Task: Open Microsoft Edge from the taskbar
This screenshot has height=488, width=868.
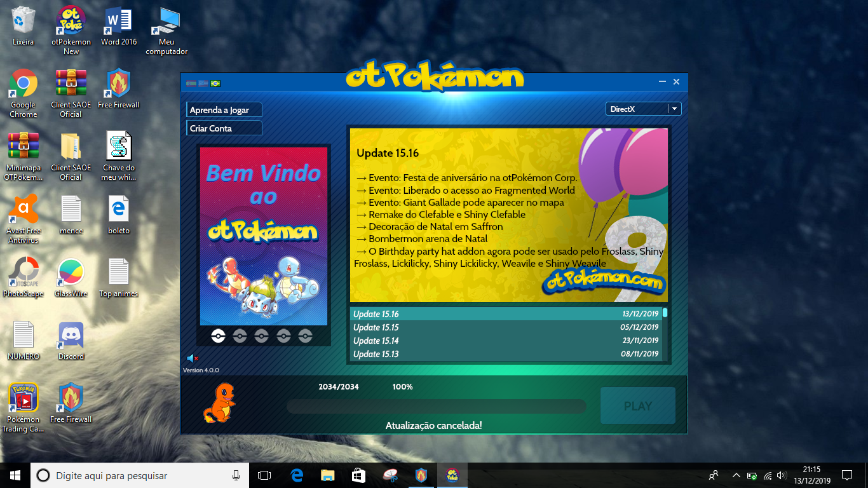Action: click(297, 475)
